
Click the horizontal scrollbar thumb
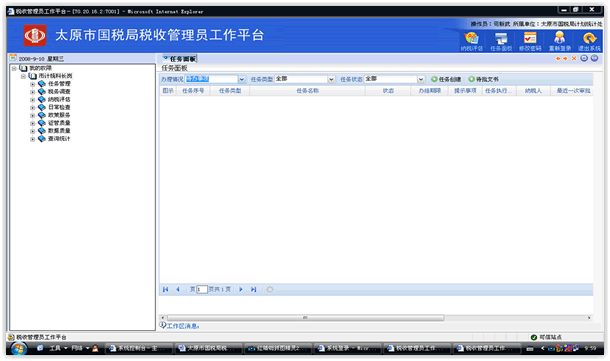305,318
